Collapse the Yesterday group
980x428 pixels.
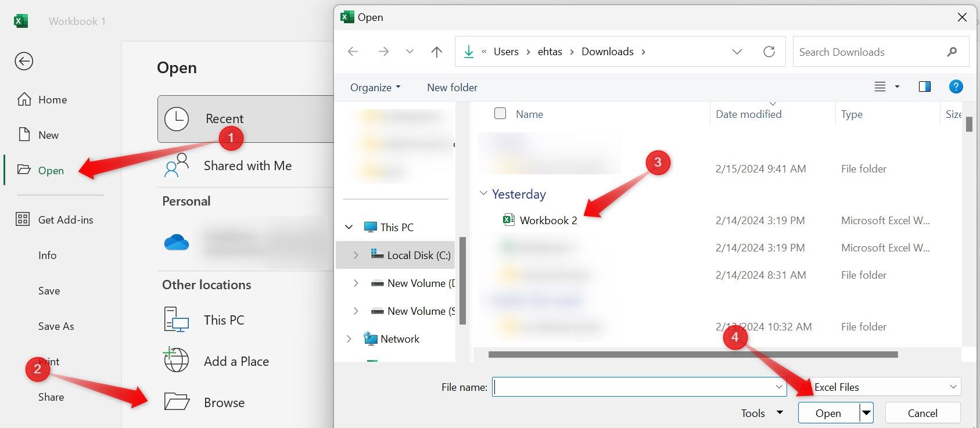pos(483,193)
